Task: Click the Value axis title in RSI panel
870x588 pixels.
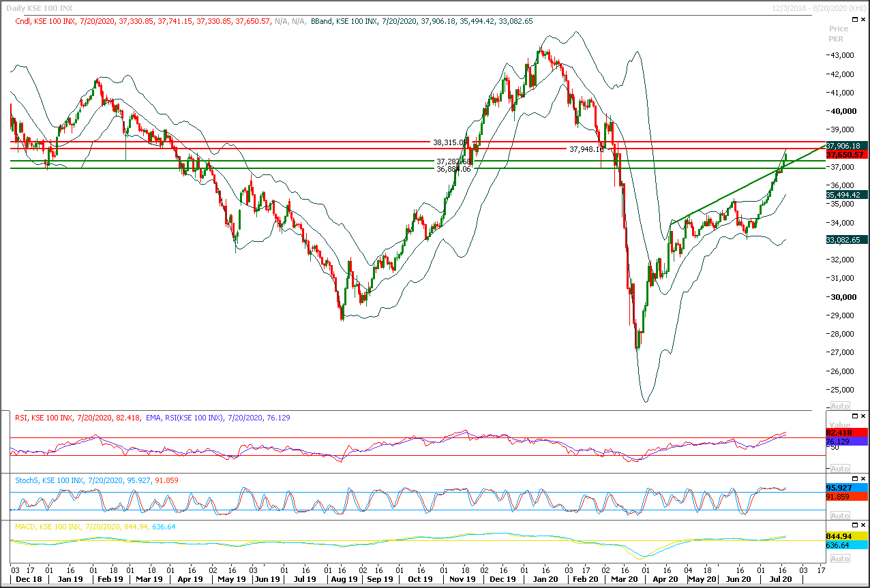Action: (x=839, y=424)
